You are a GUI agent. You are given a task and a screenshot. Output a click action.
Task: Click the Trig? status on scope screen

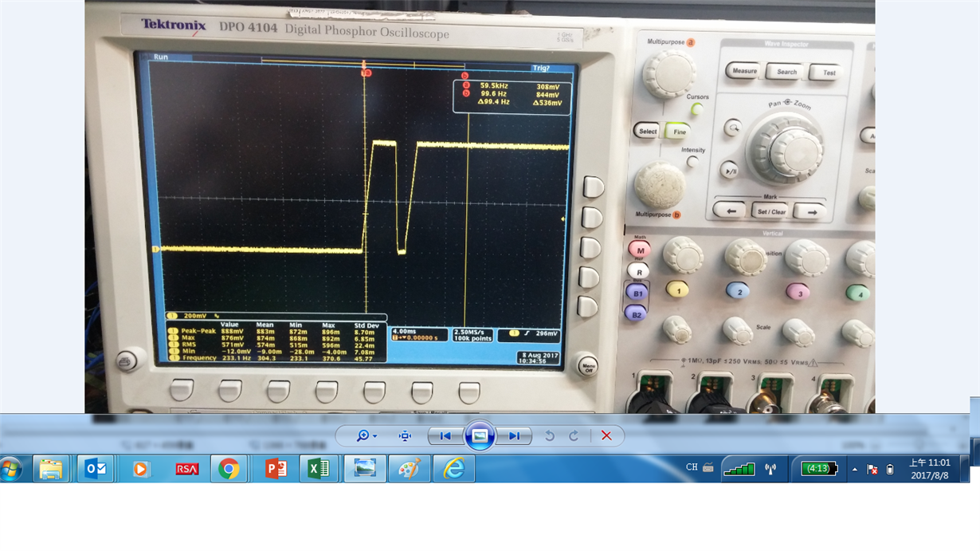[540, 69]
